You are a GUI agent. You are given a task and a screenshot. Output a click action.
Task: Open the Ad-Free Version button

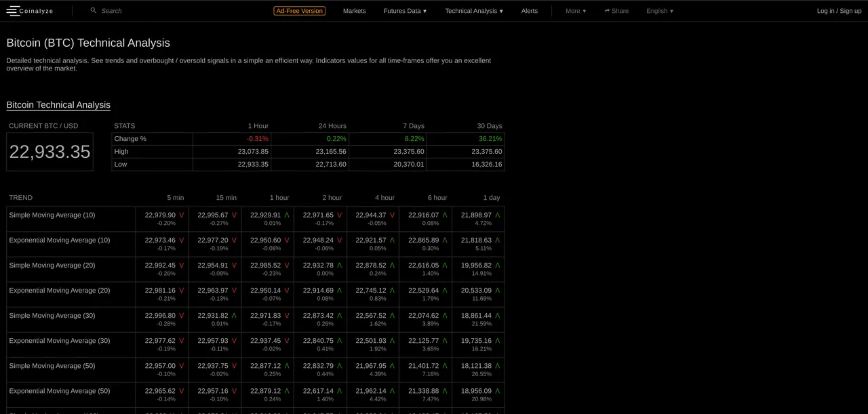(300, 11)
